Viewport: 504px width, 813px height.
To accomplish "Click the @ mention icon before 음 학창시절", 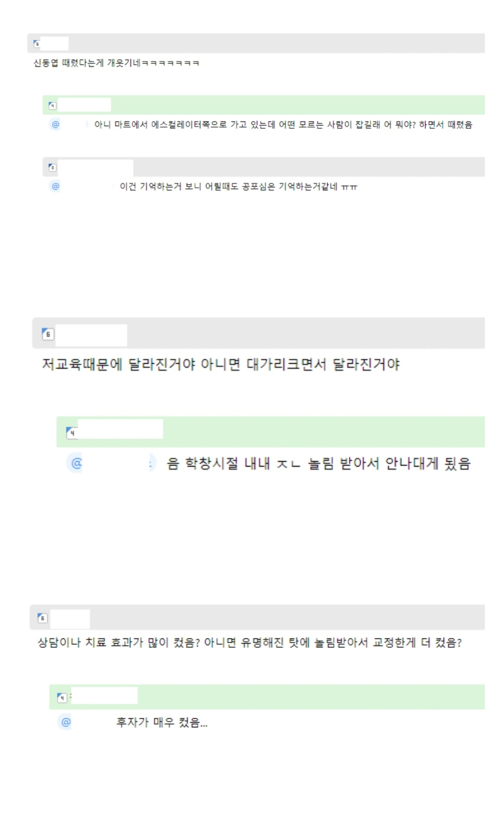I will point(76,463).
